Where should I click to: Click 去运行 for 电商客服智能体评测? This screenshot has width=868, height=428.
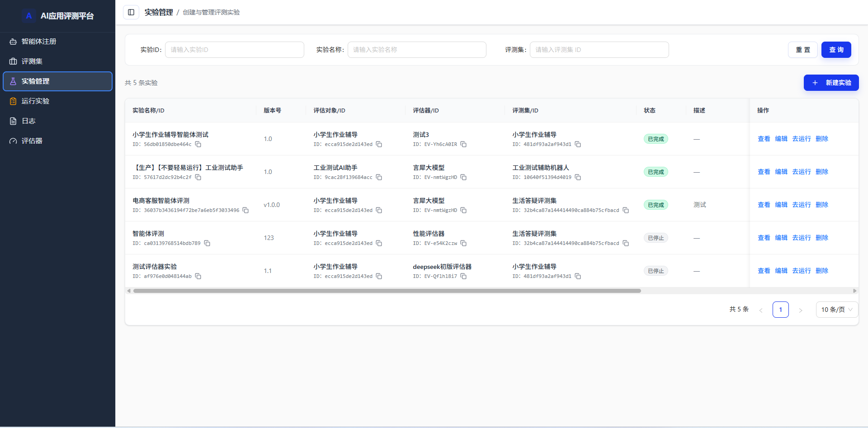click(x=802, y=205)
